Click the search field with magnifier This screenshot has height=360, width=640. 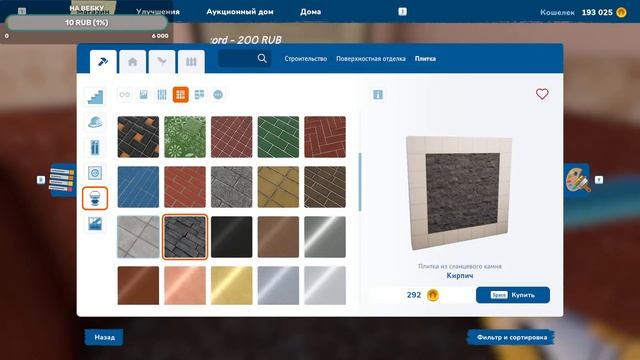[244, 59]
